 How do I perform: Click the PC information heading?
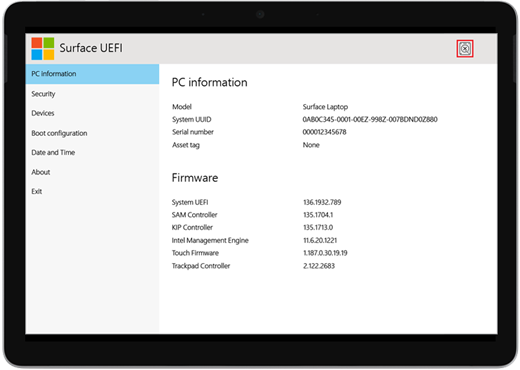point(209,82)
